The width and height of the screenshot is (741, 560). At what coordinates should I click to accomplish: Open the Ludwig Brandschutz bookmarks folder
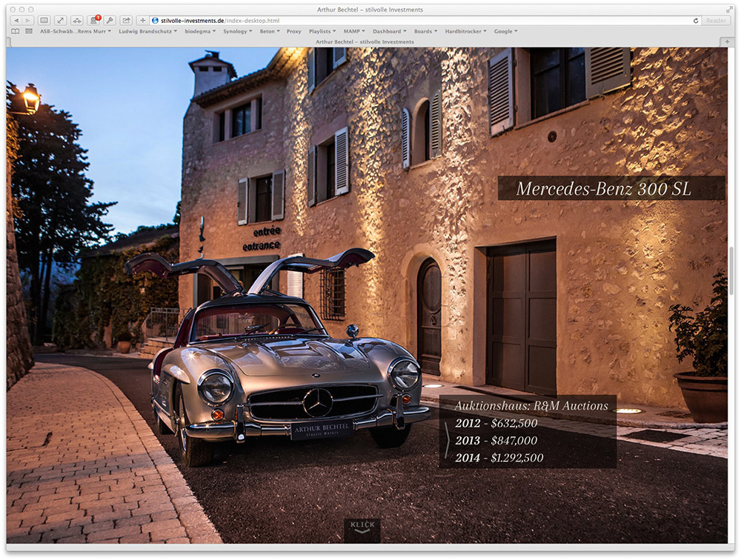[x=148, y=31]
